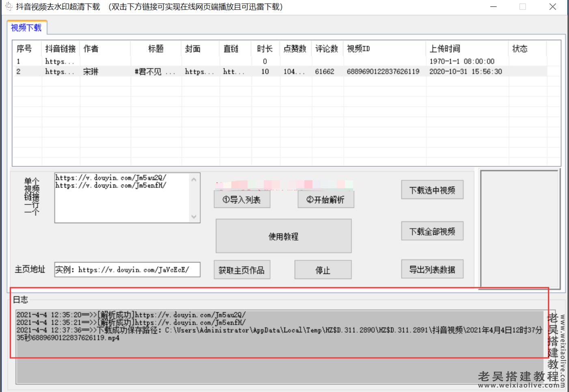
Task: Click the ②开始解析 button
Action: point(326,200)
